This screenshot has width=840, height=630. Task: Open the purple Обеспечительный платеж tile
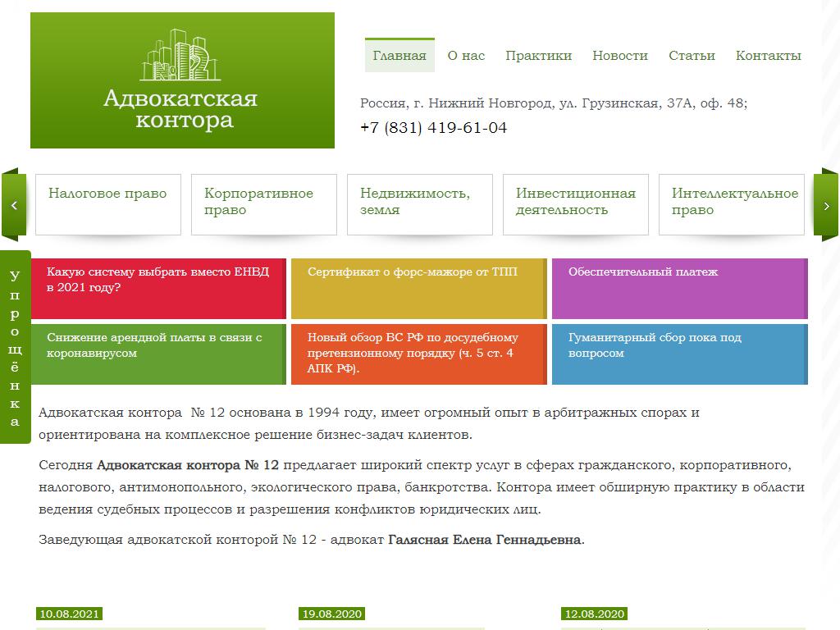point(679,288)
